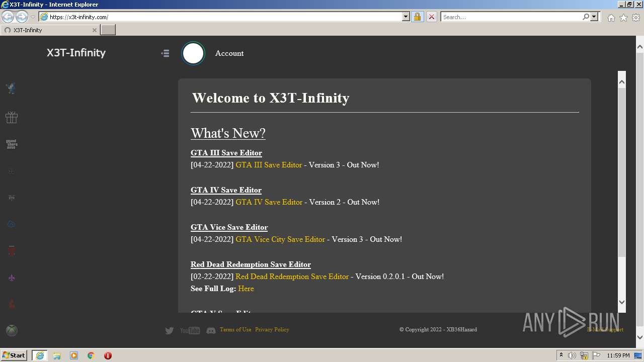Expand the address bar dropdown arrow
Screen dimensions: 644x362
[406, 17]
